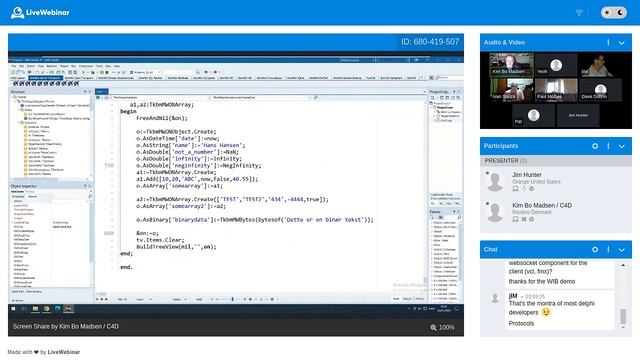Select Ivan Souza video thumbnail
The width and height of the screenshot is (640, 360).
click(x=511, y=90)
